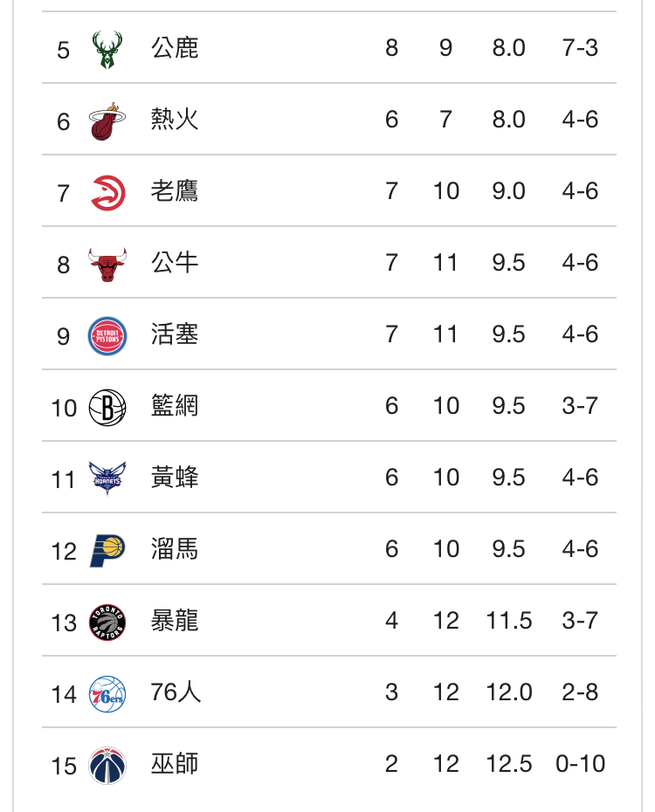Open the Detroit Pistons logo
Screen dimensions: 655x812
[x=107, y=336]
